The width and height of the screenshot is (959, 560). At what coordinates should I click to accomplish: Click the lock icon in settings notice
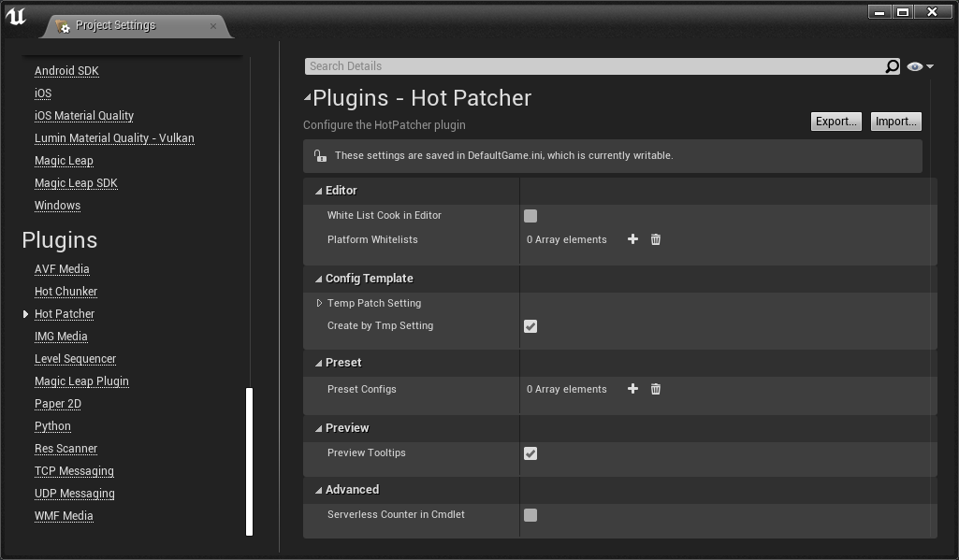(320, 156)
